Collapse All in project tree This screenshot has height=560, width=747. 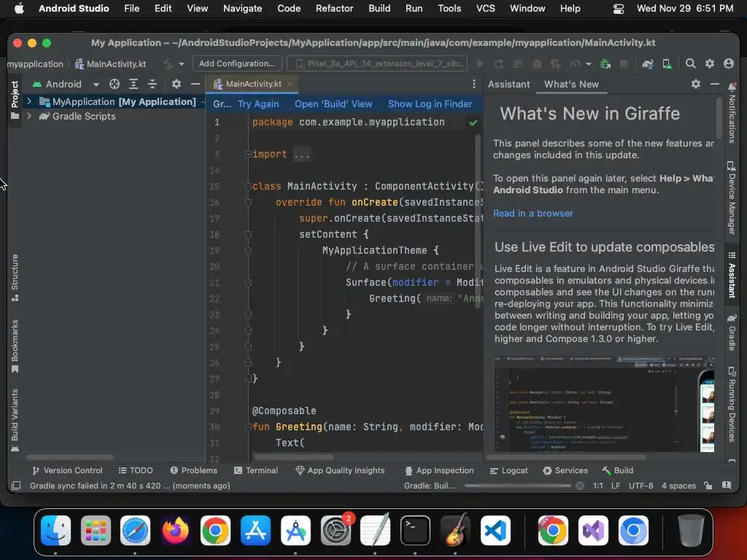152,85
